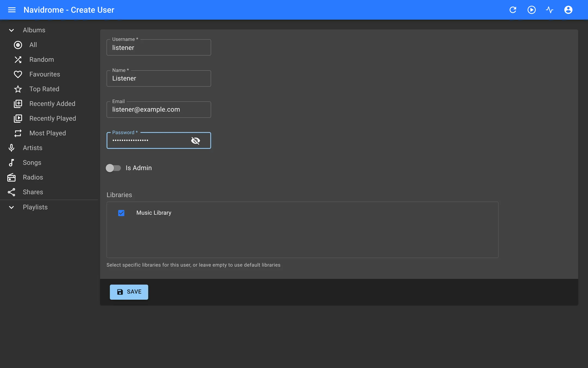This screenshot has width=588, height=368.
Task: Click the All albums disc icon
Action: pyautogui.click(x=18, y=45)
